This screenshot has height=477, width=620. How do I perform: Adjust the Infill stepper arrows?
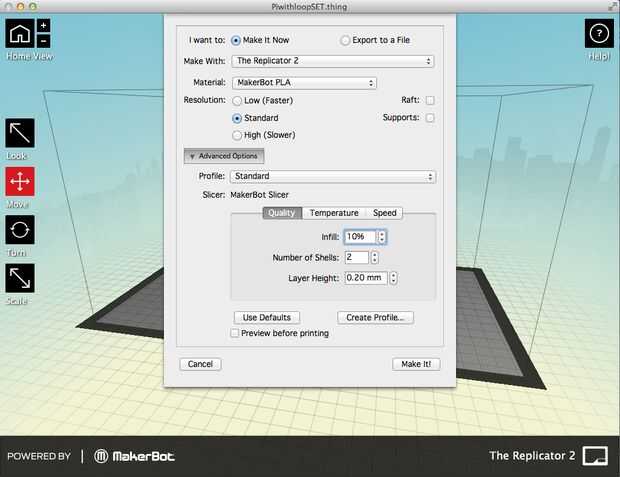pos(382,237)
